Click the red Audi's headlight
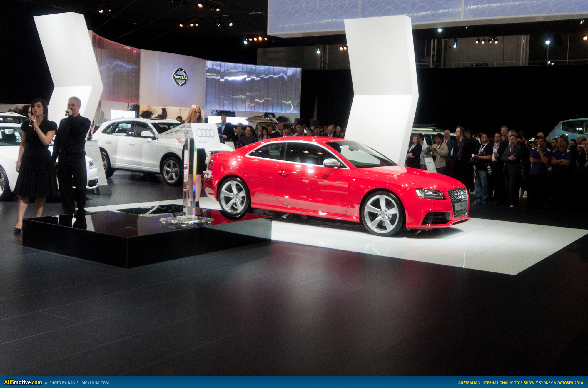This screenshot has height=388, width=588. tap(430, 194)
